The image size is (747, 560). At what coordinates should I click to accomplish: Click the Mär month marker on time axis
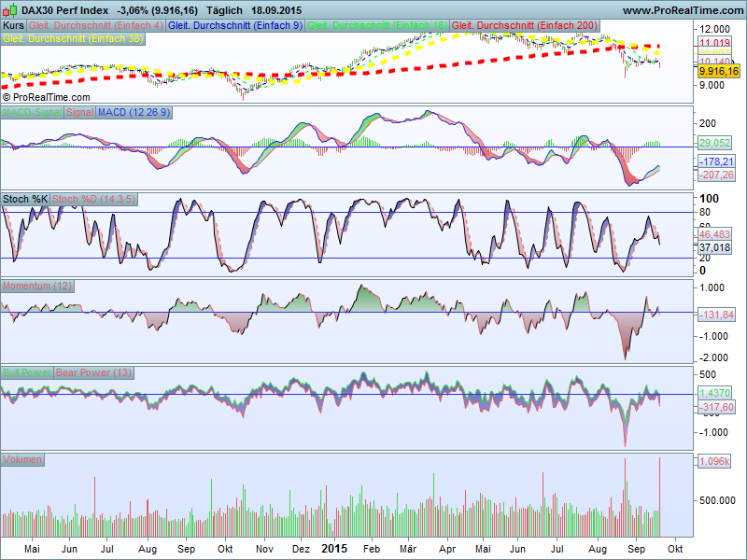pos(408,549)
